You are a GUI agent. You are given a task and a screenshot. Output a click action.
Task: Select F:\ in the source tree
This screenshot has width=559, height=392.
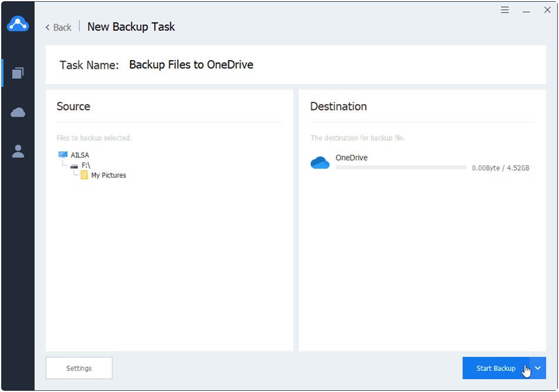click(x=86, y=166)
